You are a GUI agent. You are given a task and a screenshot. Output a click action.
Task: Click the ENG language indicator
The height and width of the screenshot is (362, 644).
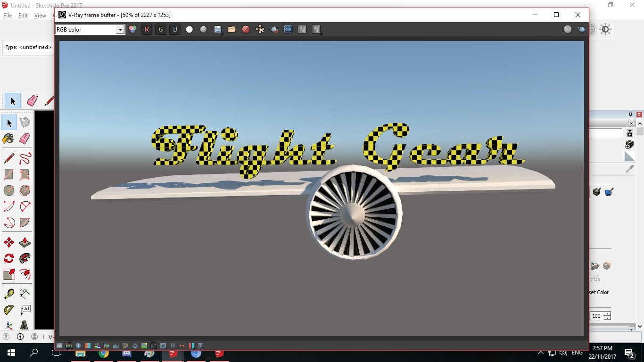(577, 353)
